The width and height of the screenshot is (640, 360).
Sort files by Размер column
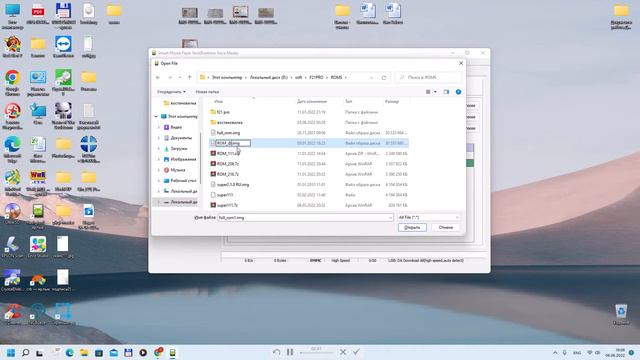point(392,101)
